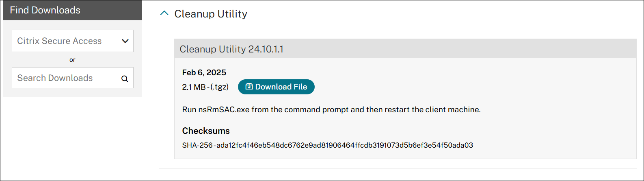Click the download icon inside Download File button
The height and width of the screenshot is (181, 644).
click(249, 87)
